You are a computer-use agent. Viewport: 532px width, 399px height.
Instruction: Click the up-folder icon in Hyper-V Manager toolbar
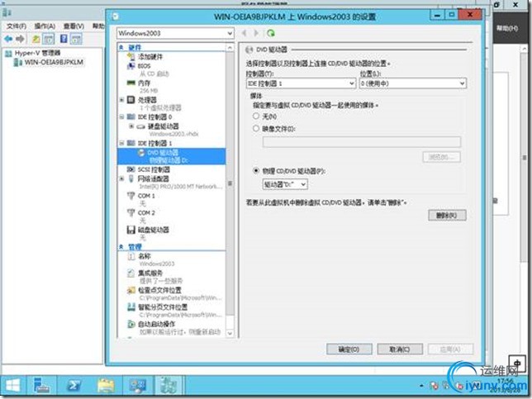click(x=36, y=39)
